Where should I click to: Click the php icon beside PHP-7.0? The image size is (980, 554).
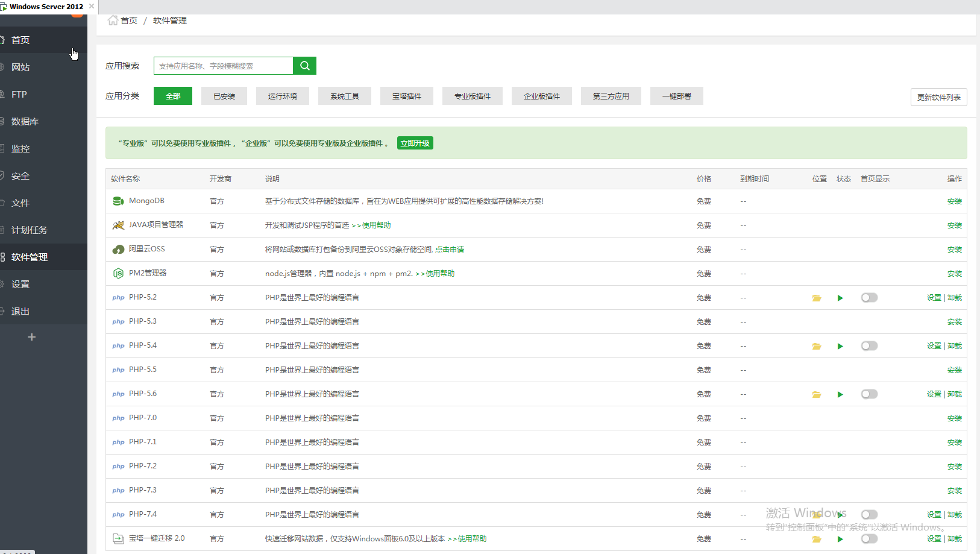point(118,418)
